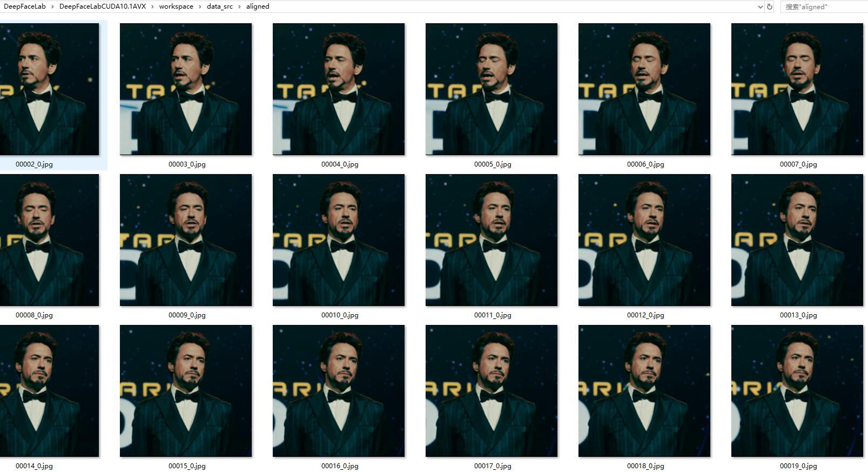Click the file name 00007_0.jpg
The width and height of the screenshot is (868, 472).
[798, 164]
